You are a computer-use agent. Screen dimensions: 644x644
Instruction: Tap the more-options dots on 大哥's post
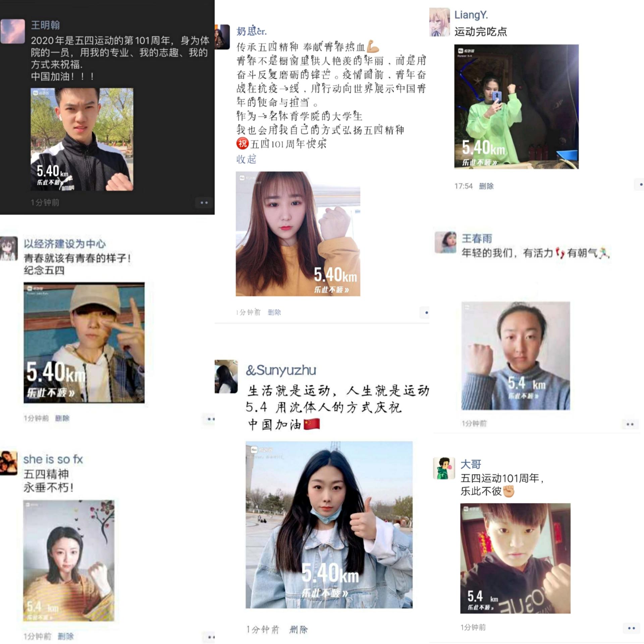[x=631, y=628]
